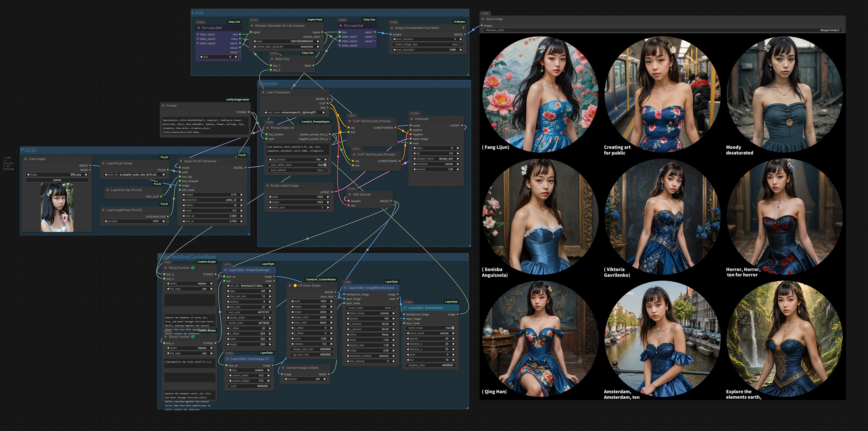
Task: Open the shape dropdown in CR Draw Shape
Action: click(x=312, y=312)
